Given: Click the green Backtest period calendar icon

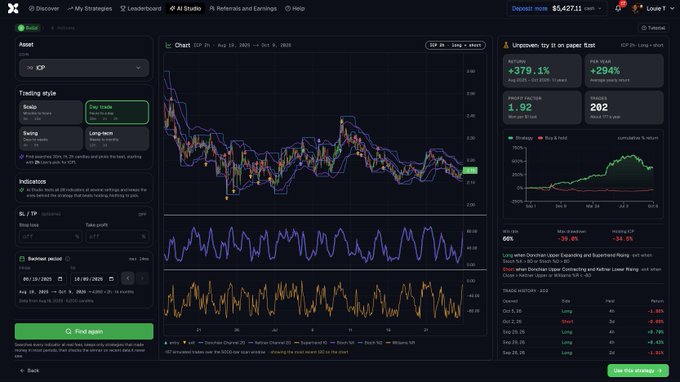Looking at the screenshot, I should (22, 259).
